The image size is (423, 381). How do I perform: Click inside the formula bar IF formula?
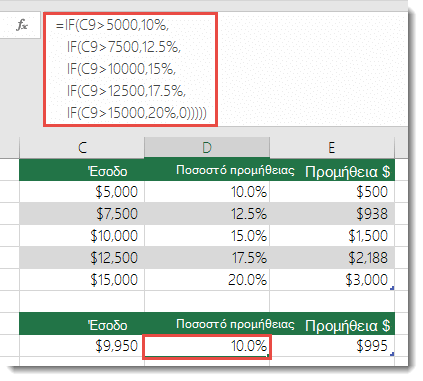[x=130, y=69]
